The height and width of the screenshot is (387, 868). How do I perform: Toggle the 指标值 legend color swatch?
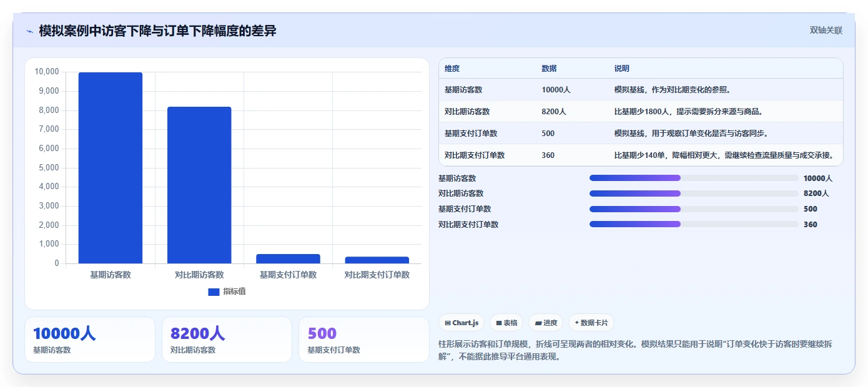click(214, 291)
